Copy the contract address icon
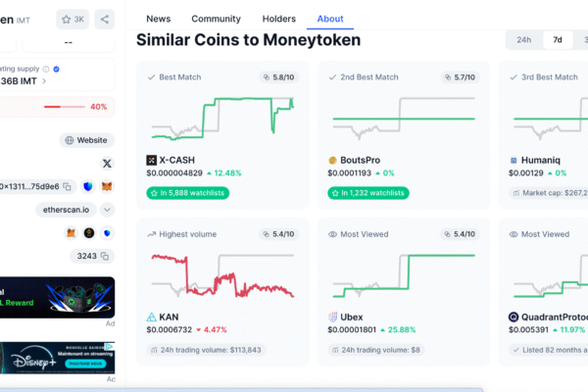 click(x=68, y=185)
